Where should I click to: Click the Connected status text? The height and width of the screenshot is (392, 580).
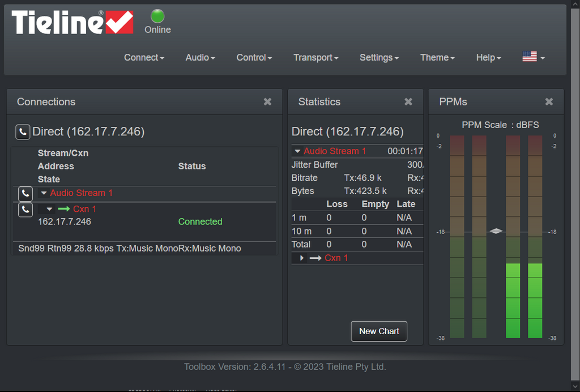pos(200,222)
